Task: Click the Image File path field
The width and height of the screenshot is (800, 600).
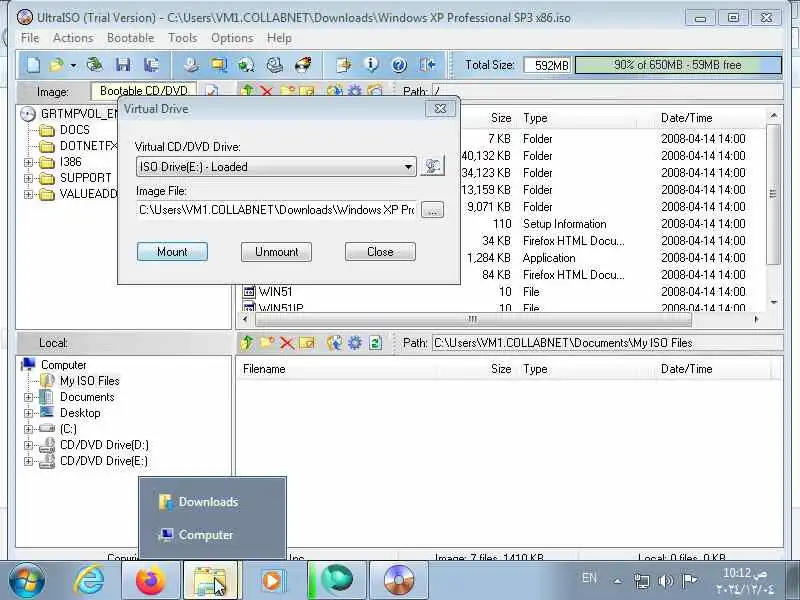Action: 276,210
